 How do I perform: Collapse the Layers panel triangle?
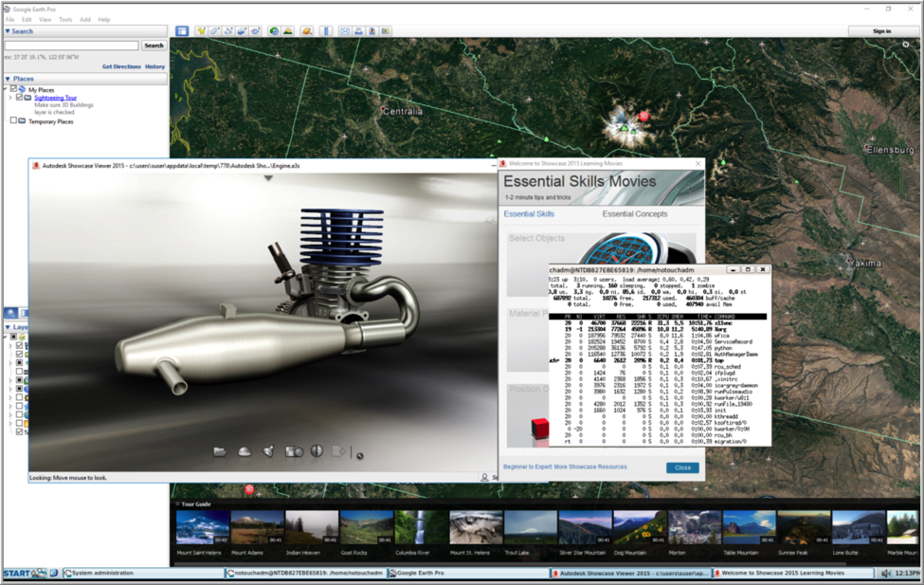coord(8,327)
